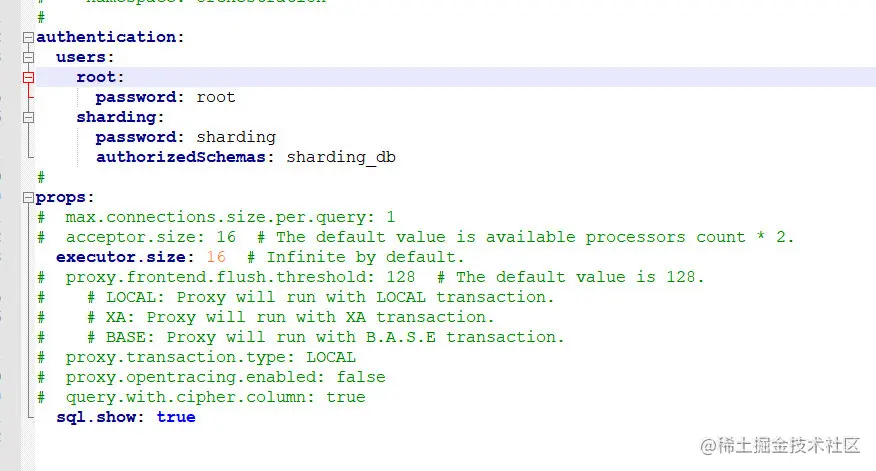
Task: Click the 'password: sharding' line
Action: click(185, 137)
